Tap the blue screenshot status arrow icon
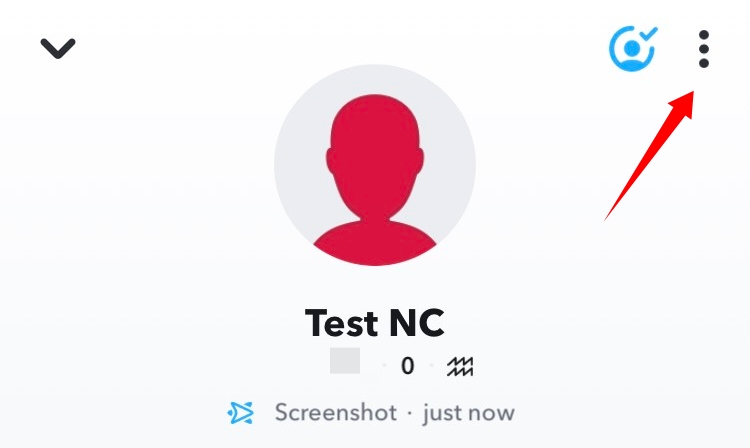 [x=241, y=413]
